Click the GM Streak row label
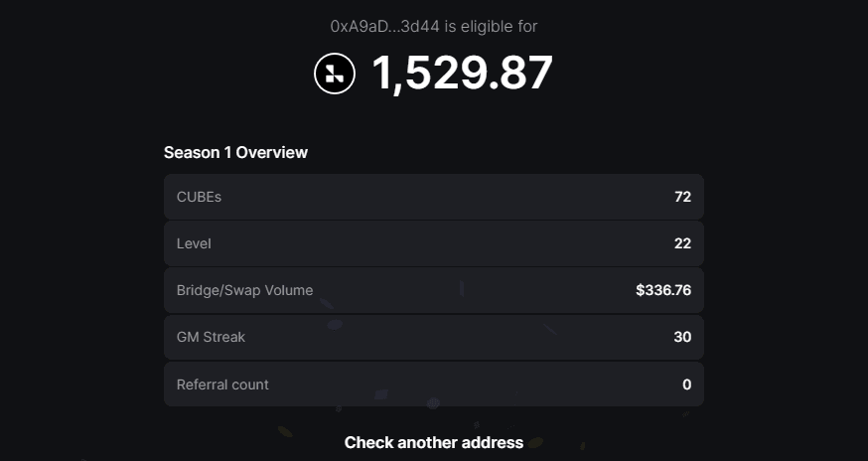 pyautogui.click(x=211, y=337)
